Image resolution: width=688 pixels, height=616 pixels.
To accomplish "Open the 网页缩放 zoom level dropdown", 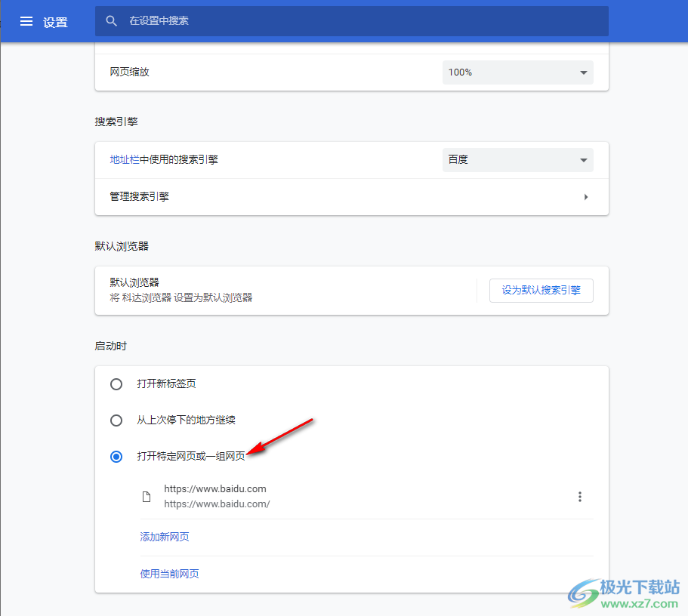I will [x=517, y=72].
